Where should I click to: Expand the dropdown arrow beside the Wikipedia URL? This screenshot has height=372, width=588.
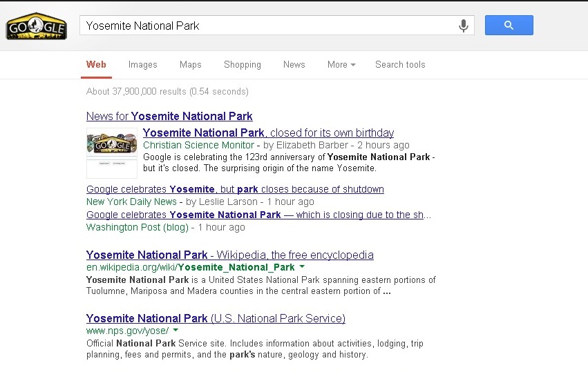[302, 266]
